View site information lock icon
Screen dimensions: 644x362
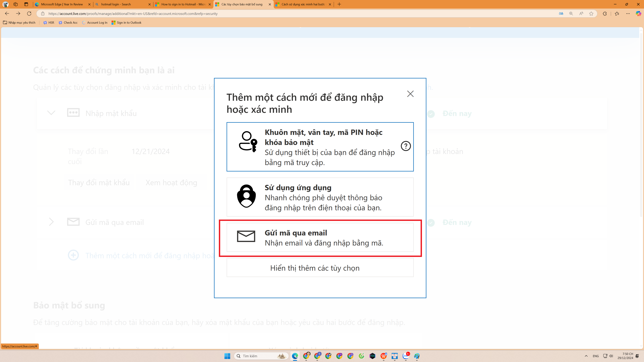[43, 13]
